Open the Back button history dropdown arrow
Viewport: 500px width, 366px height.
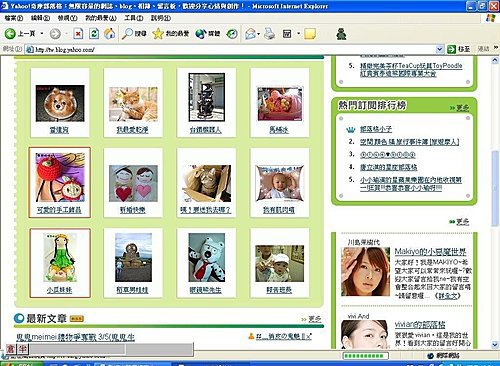[42, 34]
